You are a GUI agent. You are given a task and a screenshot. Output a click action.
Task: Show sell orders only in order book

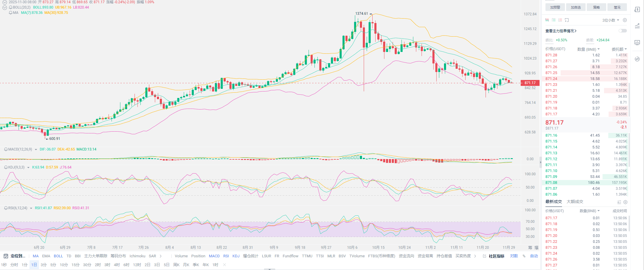tap(560, 20)
